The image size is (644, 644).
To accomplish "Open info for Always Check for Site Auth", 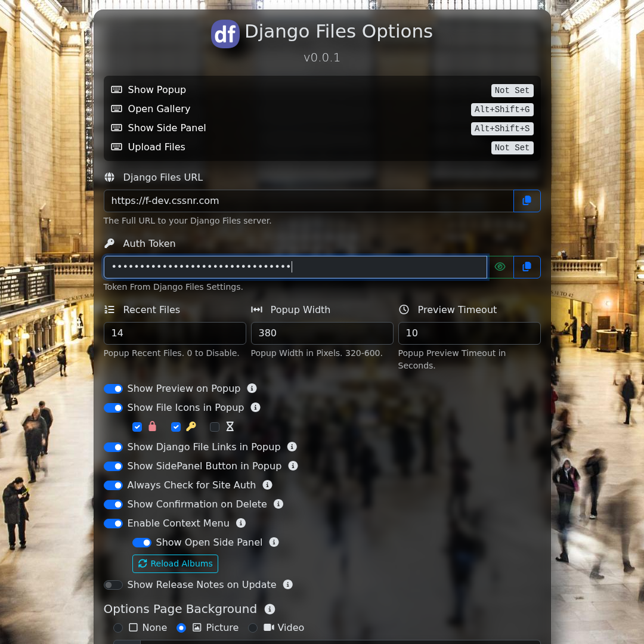I will click(268, 485).
